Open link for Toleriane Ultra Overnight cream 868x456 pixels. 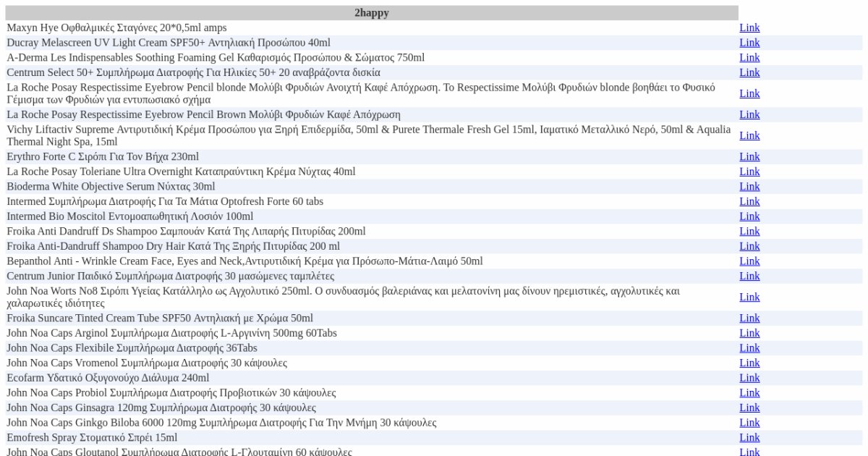pyautogui.click(x=749, y=172)
